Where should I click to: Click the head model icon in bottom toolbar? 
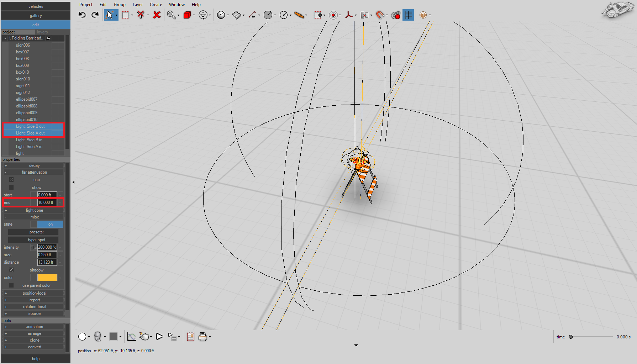(98, 337)
